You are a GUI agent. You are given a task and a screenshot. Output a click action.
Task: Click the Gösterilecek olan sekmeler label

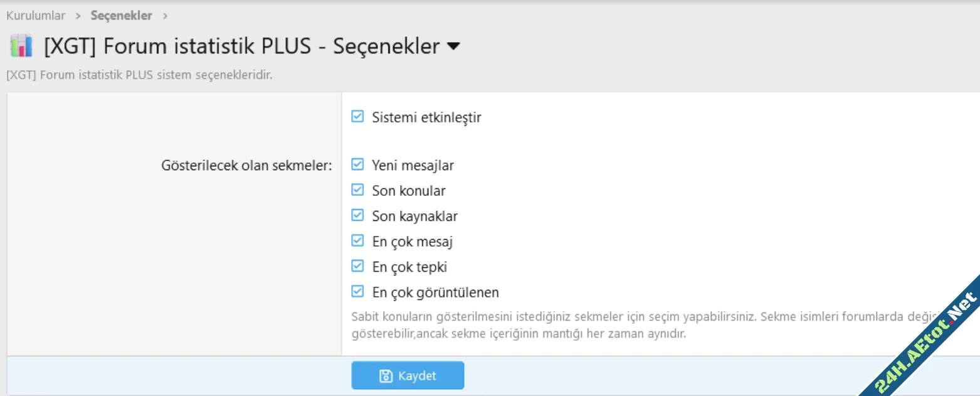coord(247,166)
